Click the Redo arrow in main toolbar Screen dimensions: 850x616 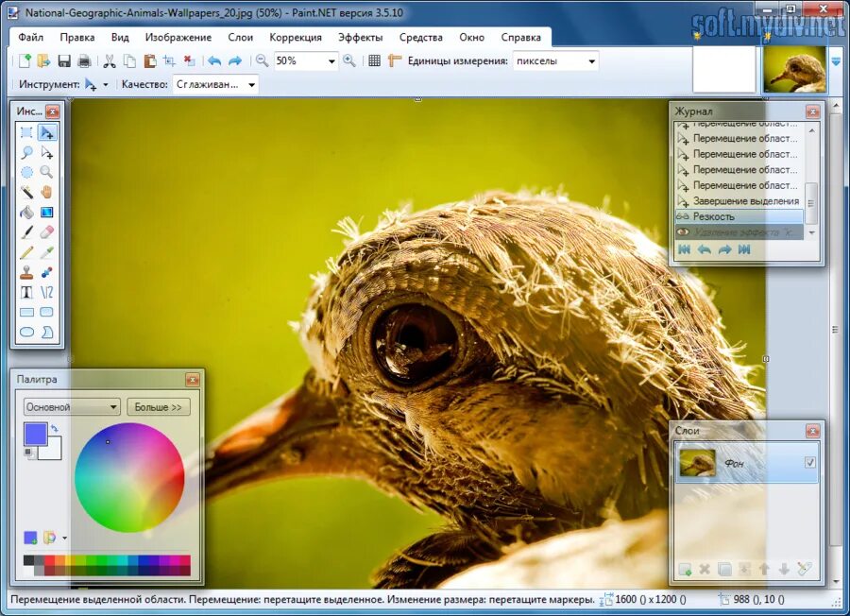tap(235, 60)
